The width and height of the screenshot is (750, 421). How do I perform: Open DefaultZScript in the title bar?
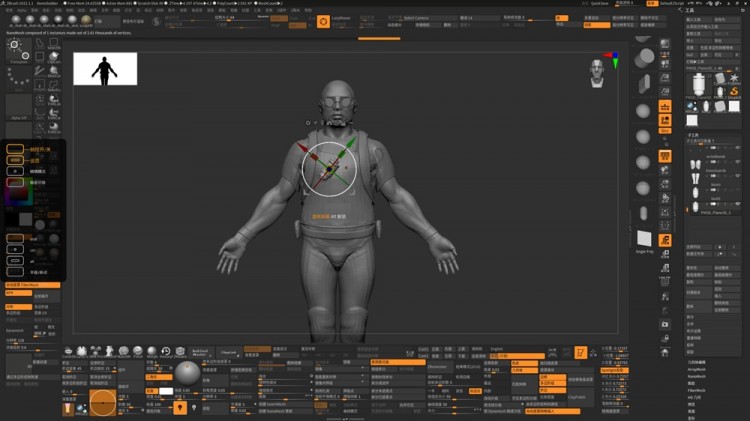[672, 3]
